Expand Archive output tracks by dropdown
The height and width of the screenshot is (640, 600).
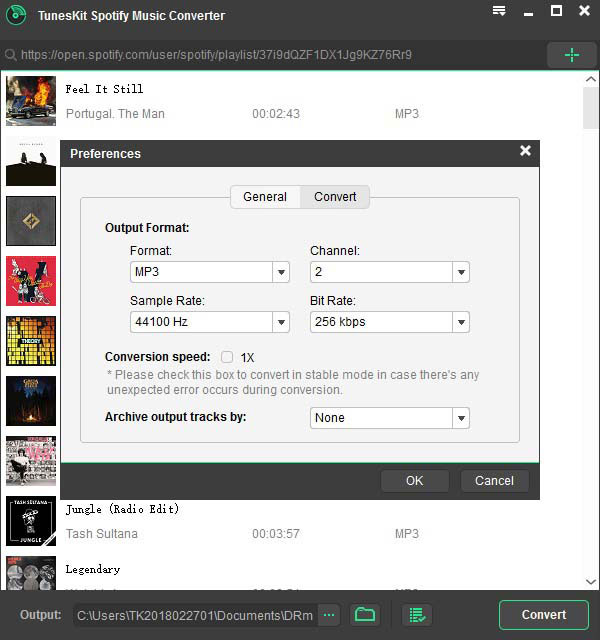tap(460, 418)
